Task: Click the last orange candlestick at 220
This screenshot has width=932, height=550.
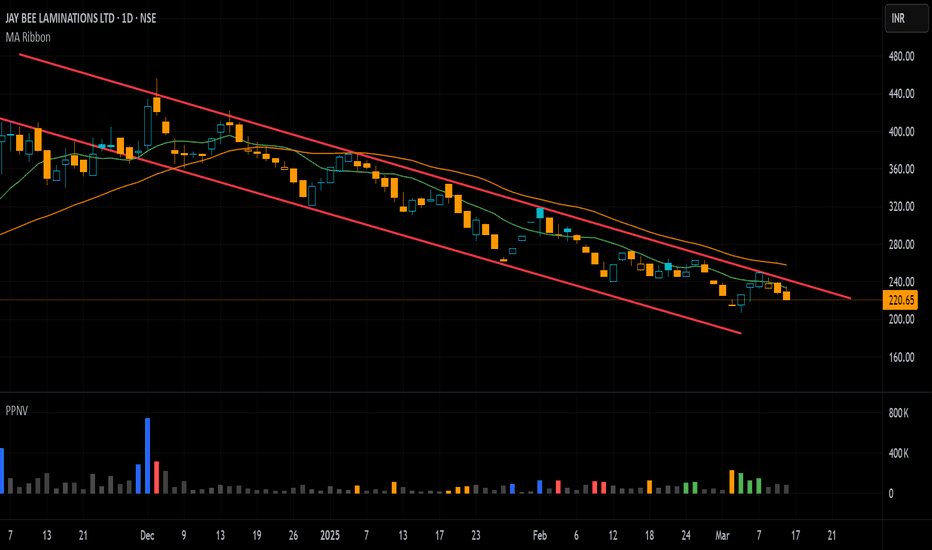Action: coord(786,296)
